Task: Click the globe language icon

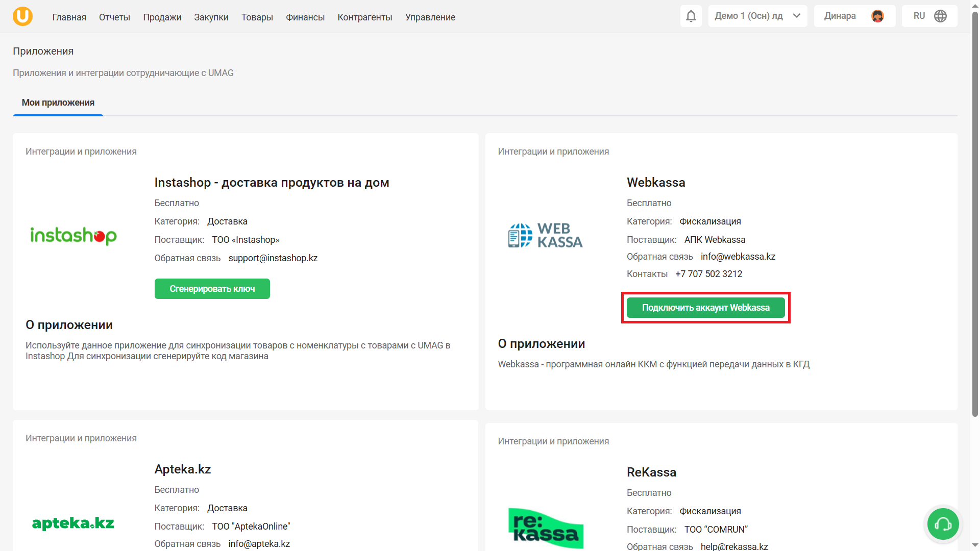Action: point(940,16)
